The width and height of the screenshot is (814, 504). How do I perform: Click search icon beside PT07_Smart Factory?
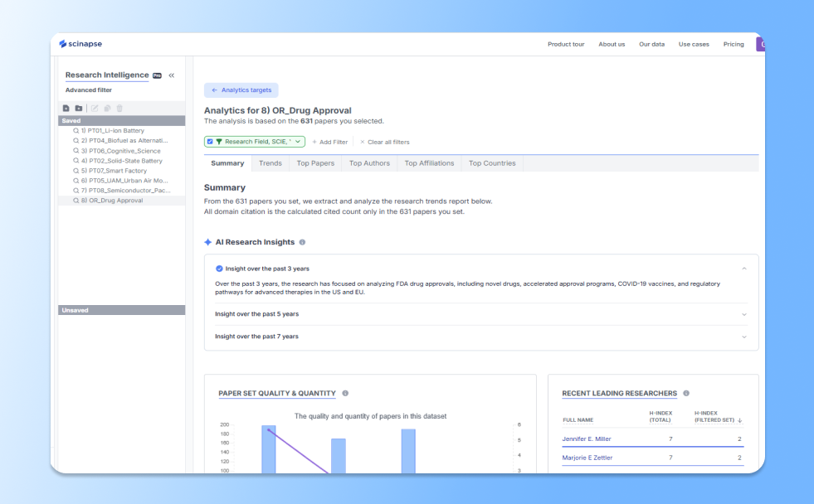(76, 171)
